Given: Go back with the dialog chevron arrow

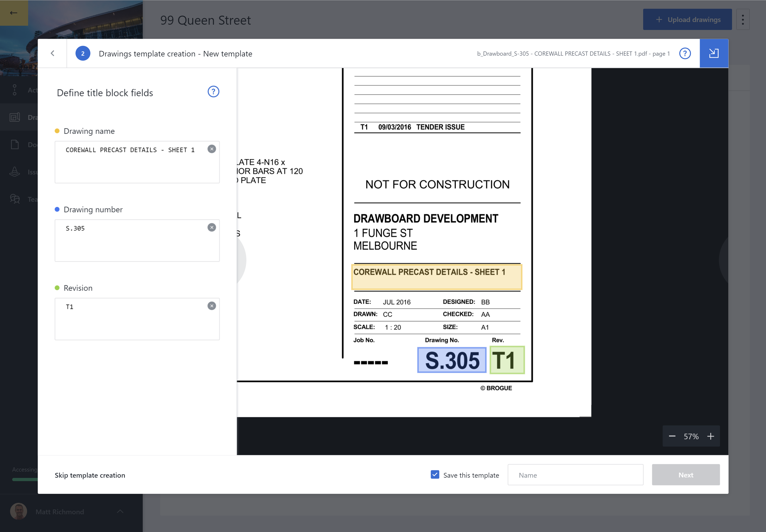Looking at the screenshot, I should [52, 53].
